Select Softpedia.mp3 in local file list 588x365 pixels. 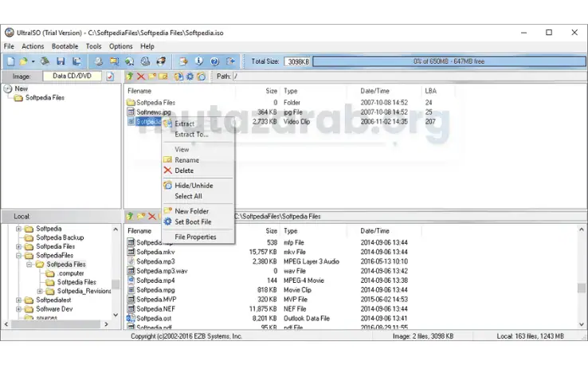click(x=155, y=261)
